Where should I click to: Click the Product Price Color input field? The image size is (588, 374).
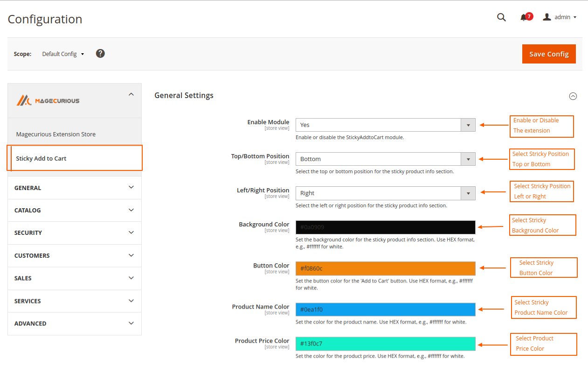pyautogui.click(x=385, y=343)
